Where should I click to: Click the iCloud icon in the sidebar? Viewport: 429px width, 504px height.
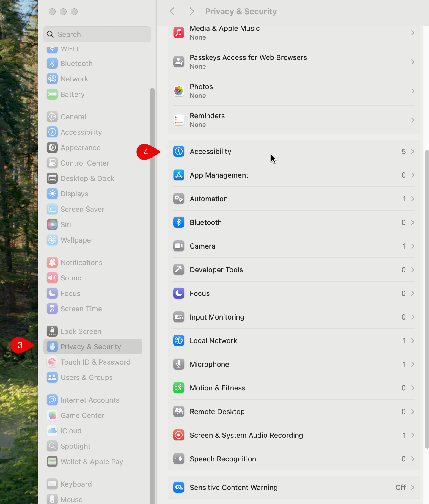pos(52,431)
